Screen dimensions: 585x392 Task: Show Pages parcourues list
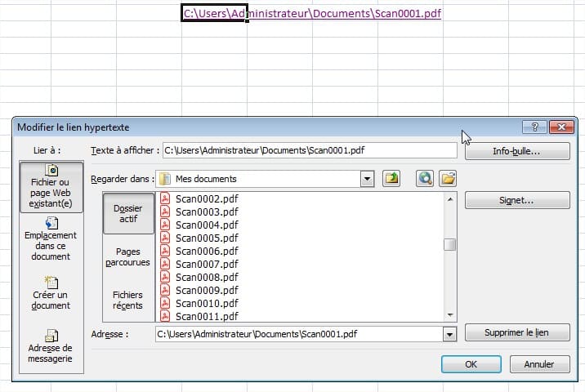tap(128, 256)
